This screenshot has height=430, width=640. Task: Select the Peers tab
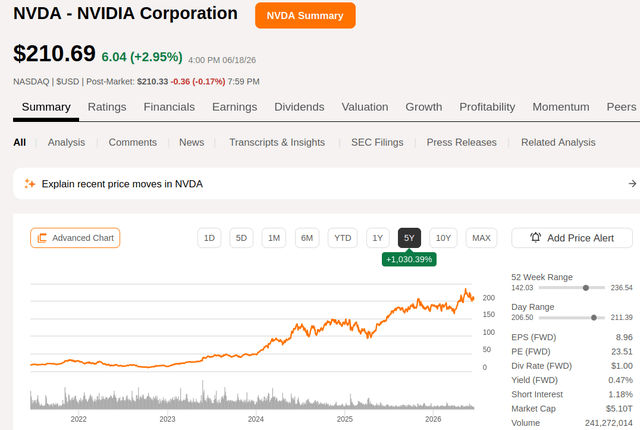point(621,107)
